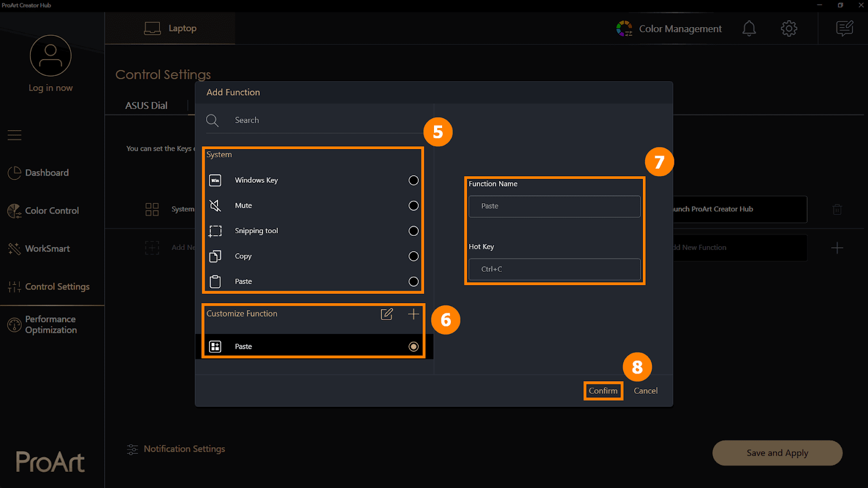Click the Launch ProArt Creator Hub box
Screen dimensions: 868x488
740,209
